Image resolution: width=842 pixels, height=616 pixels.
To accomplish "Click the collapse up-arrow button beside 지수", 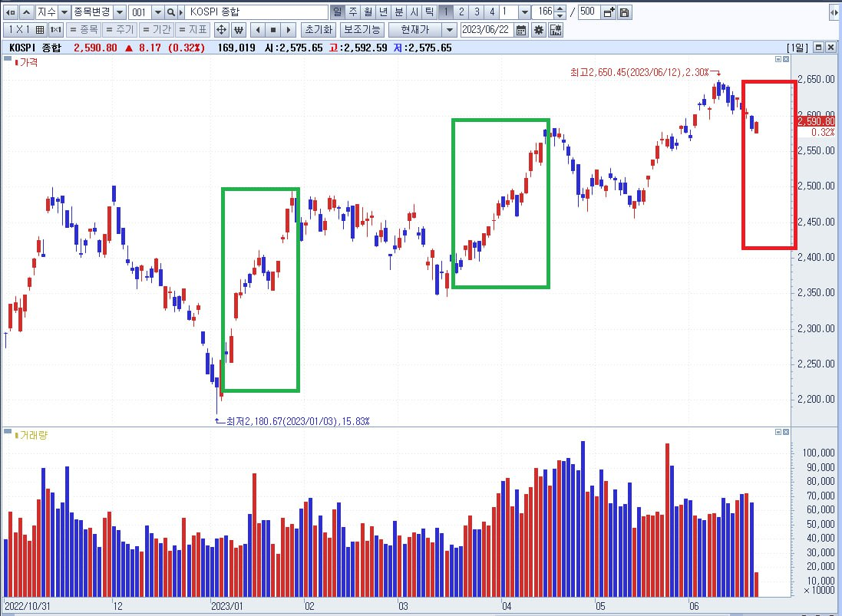I will [26, 12].
